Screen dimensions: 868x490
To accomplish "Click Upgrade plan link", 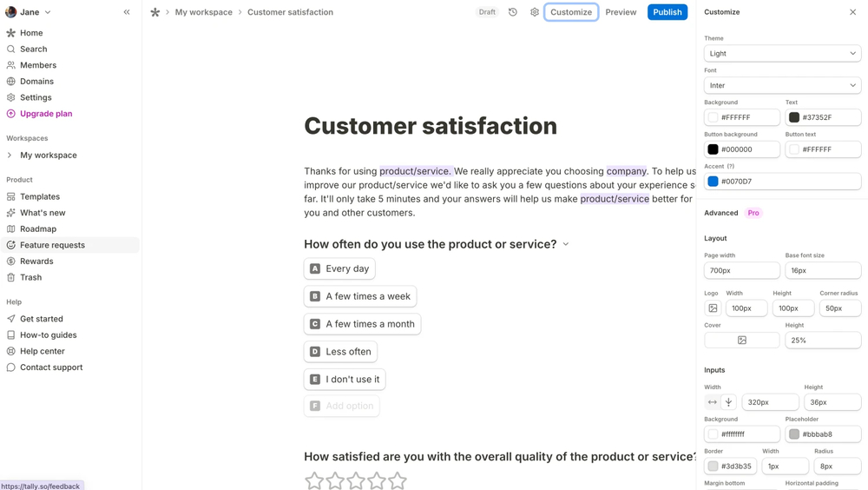I will coord(46,114).
